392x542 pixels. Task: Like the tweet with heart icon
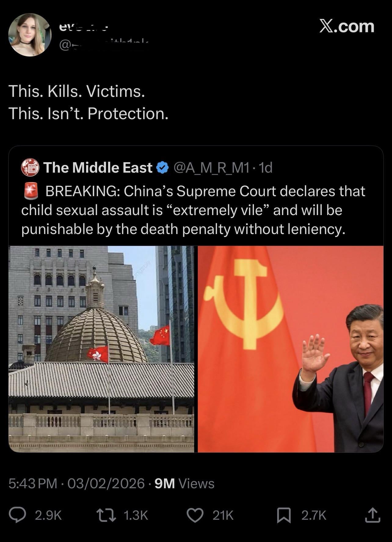[x=195, y=515]
